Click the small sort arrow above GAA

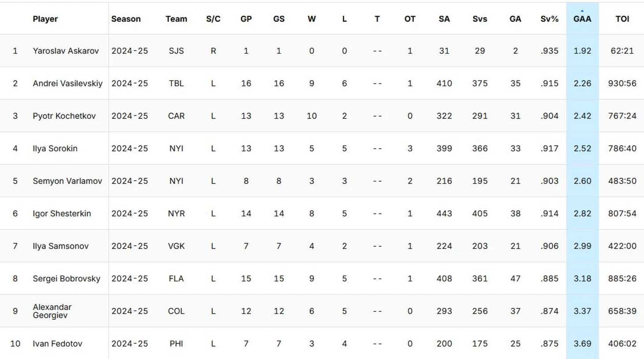[x=582, y=11]
